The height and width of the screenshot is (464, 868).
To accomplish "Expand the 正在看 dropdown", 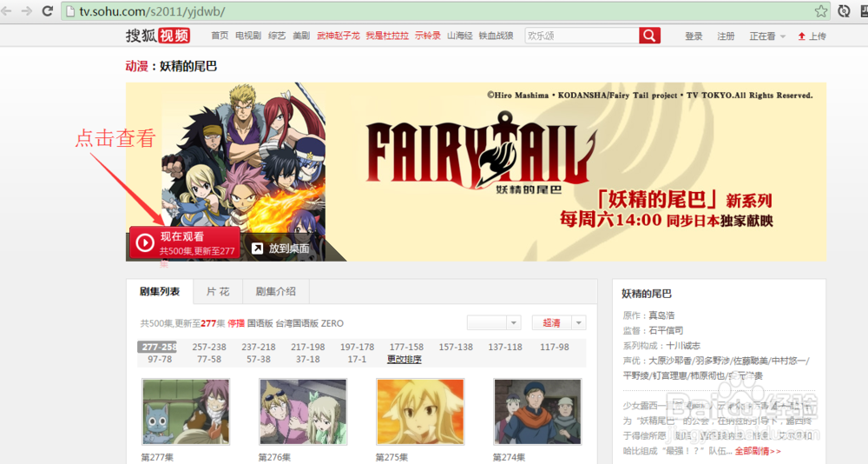I will pyautogui.click(x=767, y=36).
